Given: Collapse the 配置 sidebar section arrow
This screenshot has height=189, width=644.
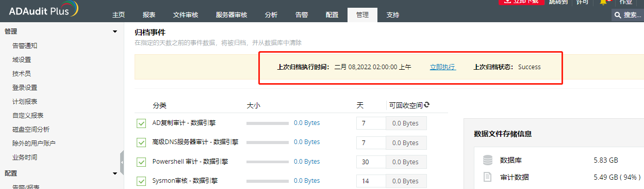Looking at the screenshot, I should click(115, 174).
